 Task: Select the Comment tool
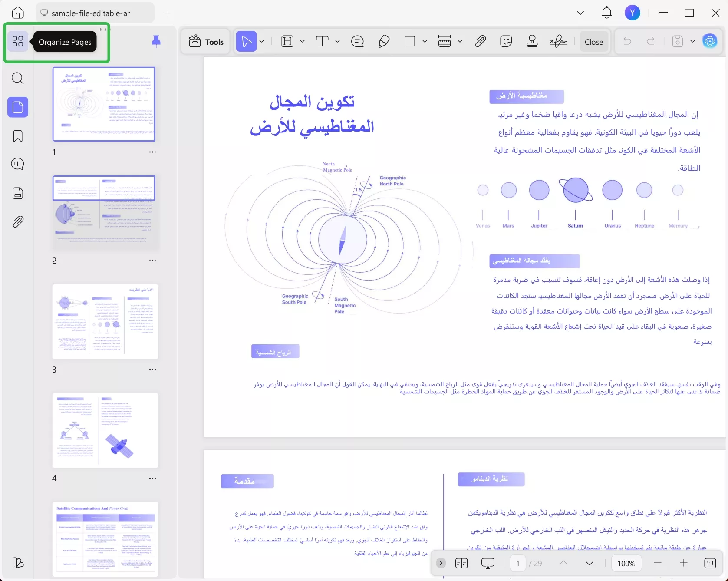357,41
